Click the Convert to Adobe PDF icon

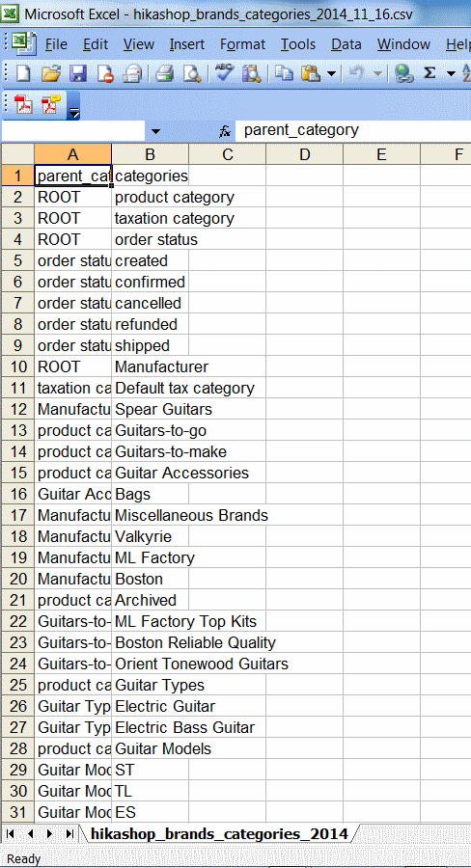coord(24,103)
